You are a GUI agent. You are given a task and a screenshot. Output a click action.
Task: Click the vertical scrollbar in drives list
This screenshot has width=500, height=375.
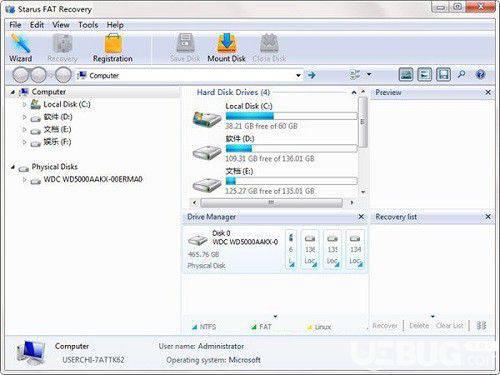tap(363, 122)
